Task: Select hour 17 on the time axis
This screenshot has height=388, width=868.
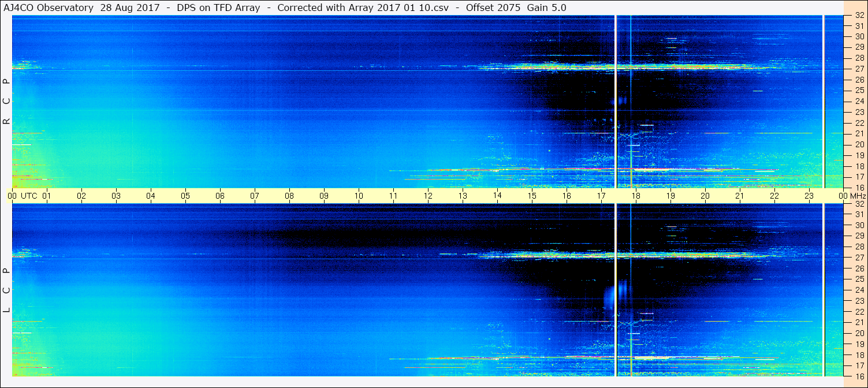Action: (x=601, y=196)
